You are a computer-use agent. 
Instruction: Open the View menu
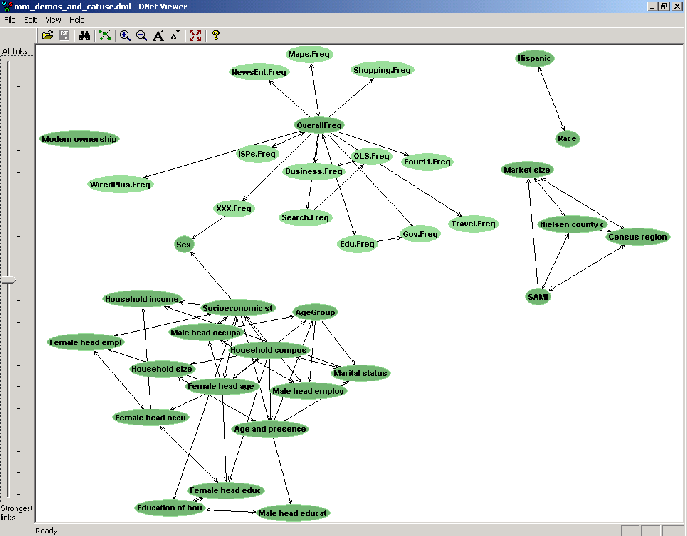pyautogui.click(x=53, y=20)
